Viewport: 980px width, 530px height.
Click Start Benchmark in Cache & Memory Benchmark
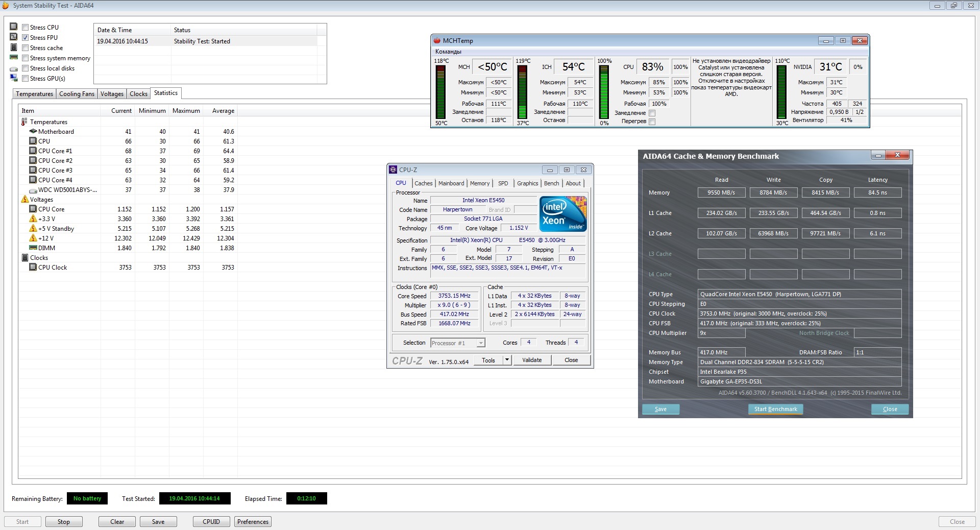pyautogui.click(x=775, y=409)
